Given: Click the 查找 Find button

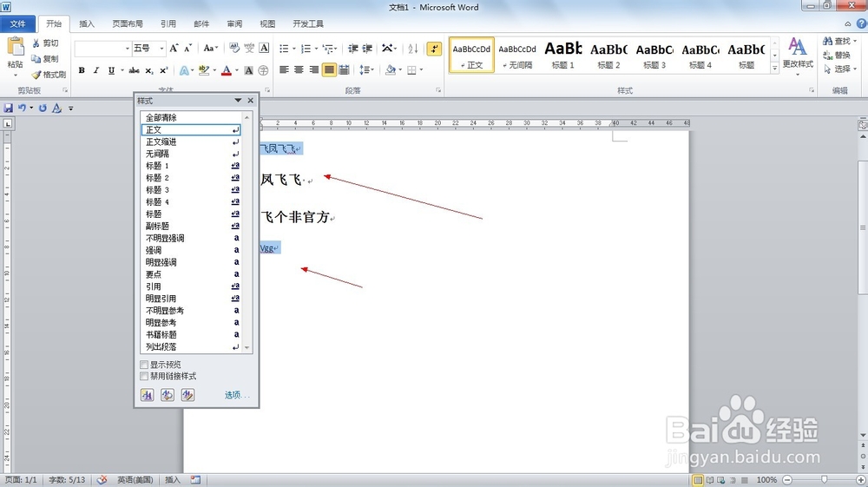Looking at the screenshot, I should (x=839, y=41).
